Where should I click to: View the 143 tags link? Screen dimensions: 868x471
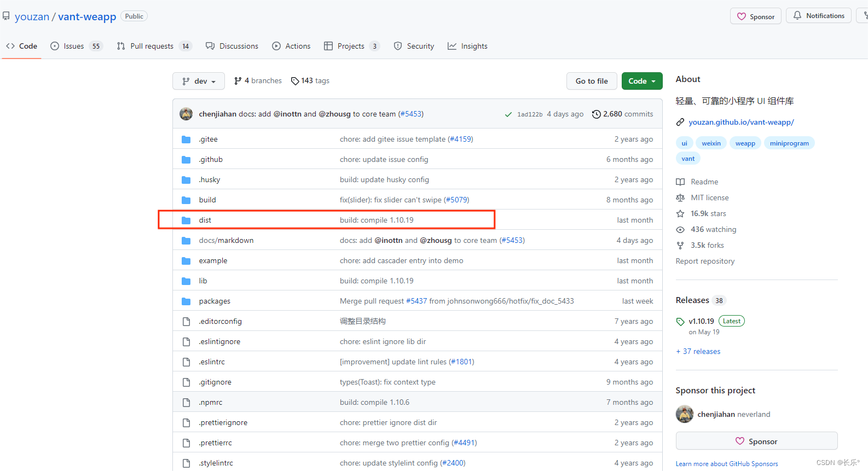(x=310, y=81)
